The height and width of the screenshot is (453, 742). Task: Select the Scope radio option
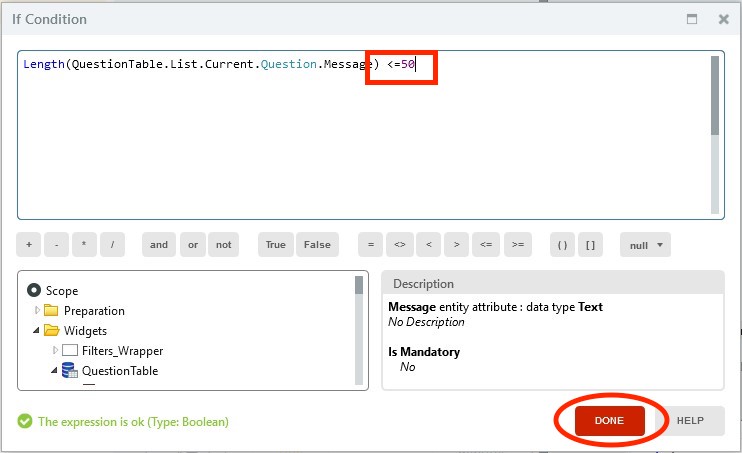point(34,290)
